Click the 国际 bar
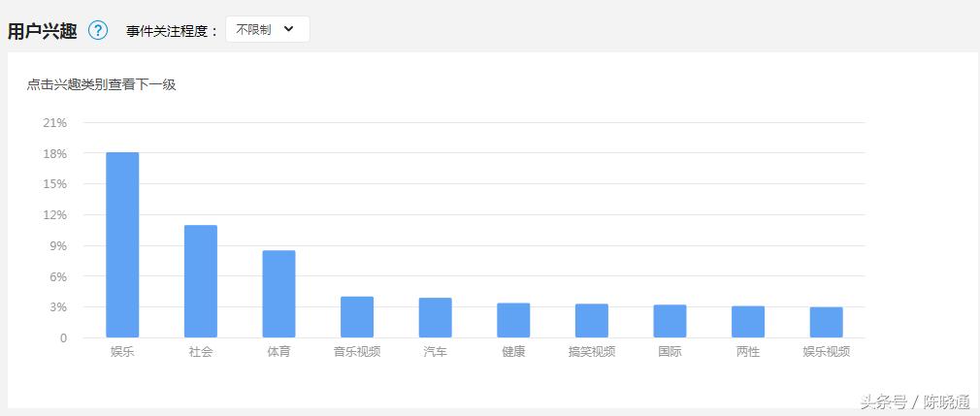 [670, 321]
